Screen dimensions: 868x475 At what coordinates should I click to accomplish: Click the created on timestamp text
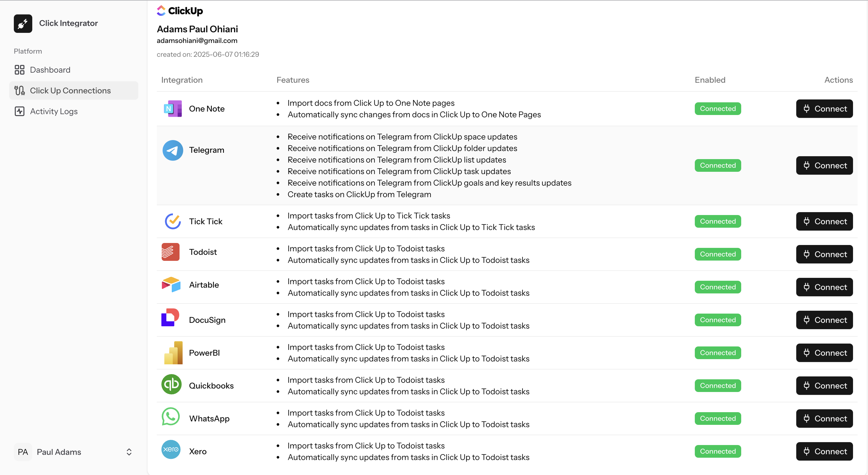coord(208,54)
